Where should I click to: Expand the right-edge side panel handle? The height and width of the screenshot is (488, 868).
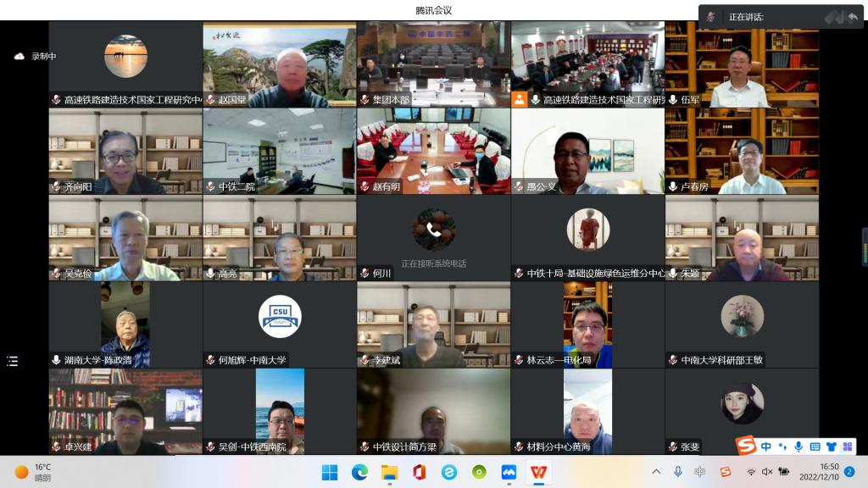pos(864,247)
